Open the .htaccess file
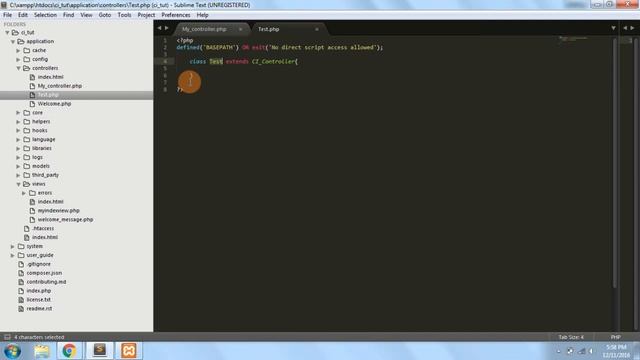640x360 pixels. [43, 229]
